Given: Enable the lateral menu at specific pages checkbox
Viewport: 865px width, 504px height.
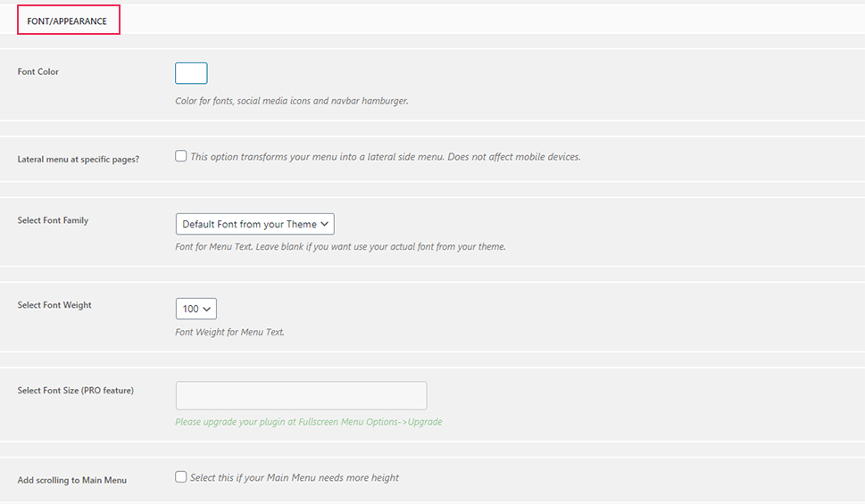Looking at the screenshot, I should [x=181, y=156].
